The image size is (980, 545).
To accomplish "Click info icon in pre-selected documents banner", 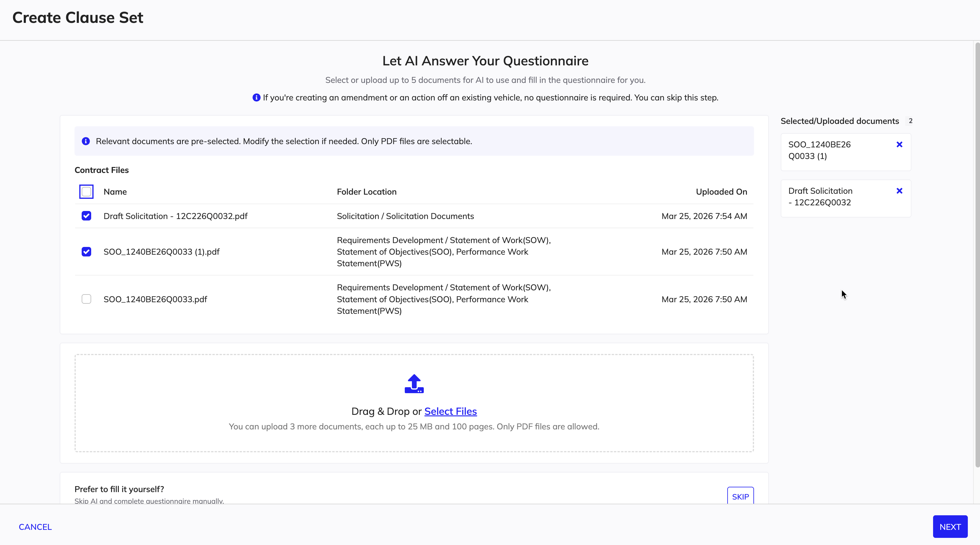I will [x=86, y=141].
